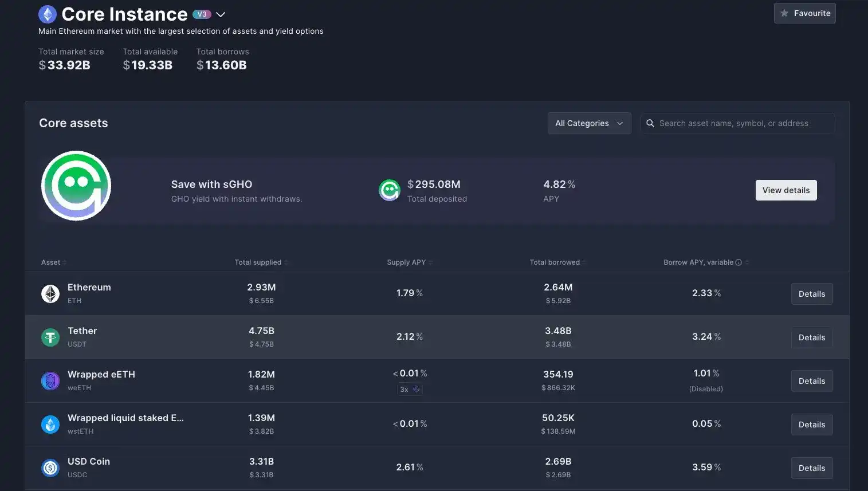868x491 pixels.
Task: Click the V3 version badge
Action: (202, 13)
